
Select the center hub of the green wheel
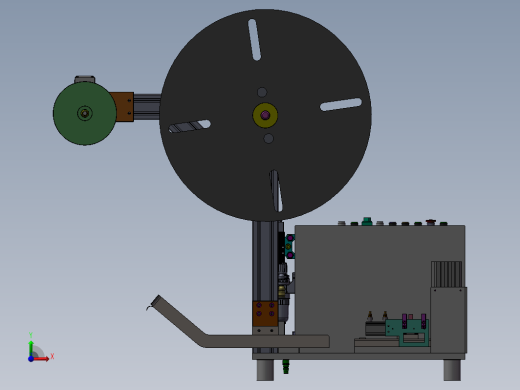(85, 113)
